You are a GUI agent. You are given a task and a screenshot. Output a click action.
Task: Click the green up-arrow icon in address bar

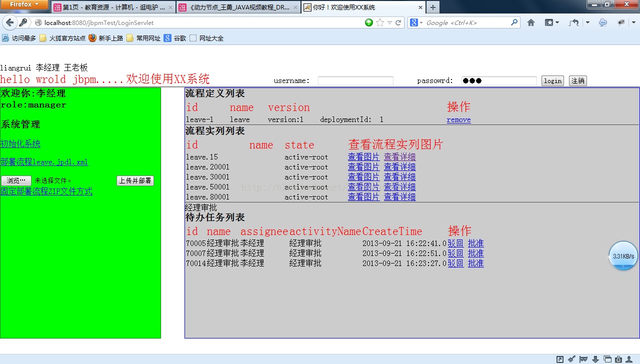pos(369,22)
